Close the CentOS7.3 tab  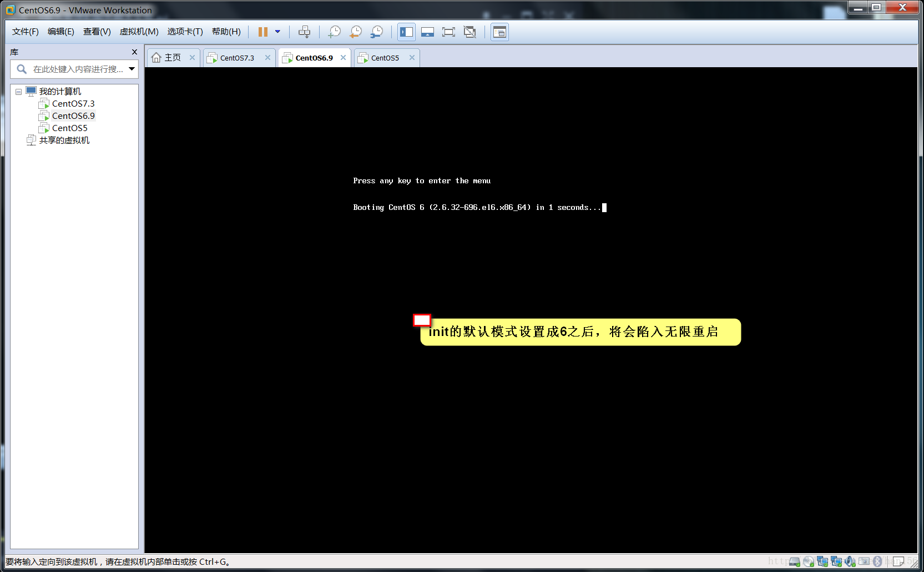[267, 57]
